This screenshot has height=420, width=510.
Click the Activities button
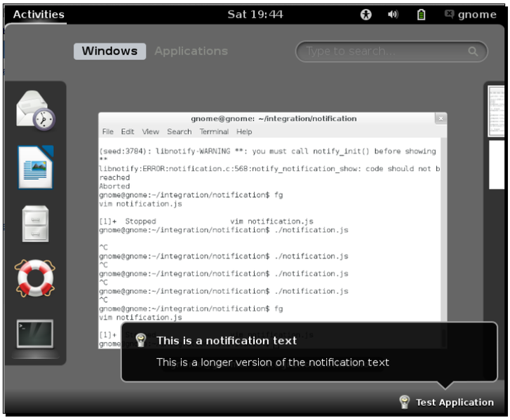[x=39, y=14]
